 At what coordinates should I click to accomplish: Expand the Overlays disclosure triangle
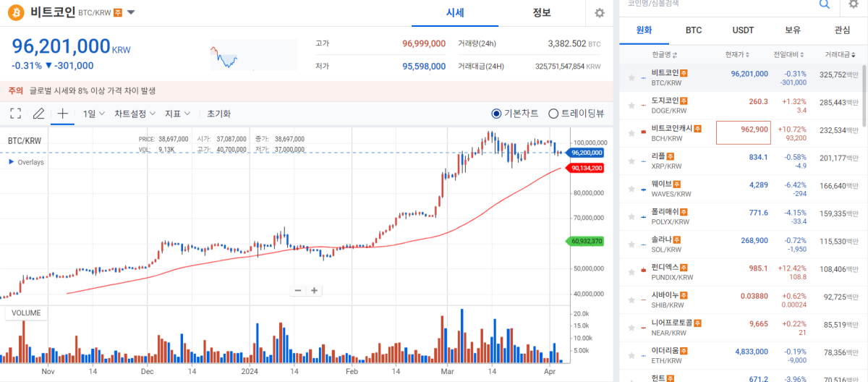coord(11,162)
